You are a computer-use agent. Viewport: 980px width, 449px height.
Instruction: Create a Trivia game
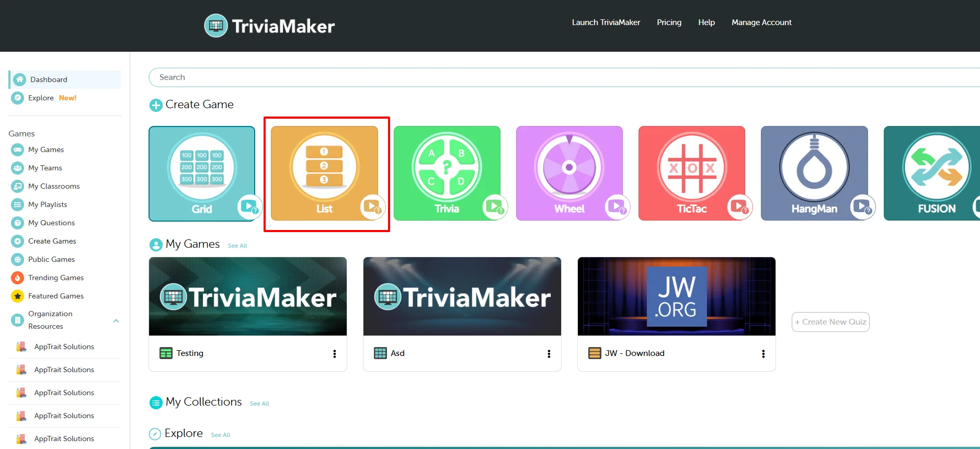pyautogui.click(x=447, y=174)
